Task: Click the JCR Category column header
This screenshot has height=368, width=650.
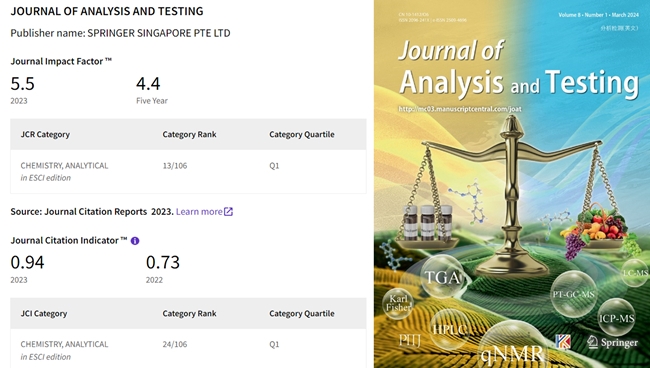Action: point(45,134)
